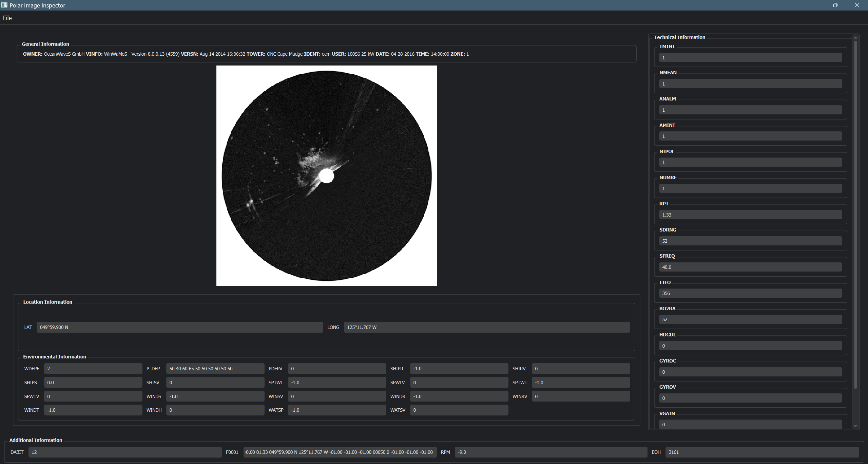Click the SFREQ field showing 40.0

pyautogui.click(x=750, y=267)
